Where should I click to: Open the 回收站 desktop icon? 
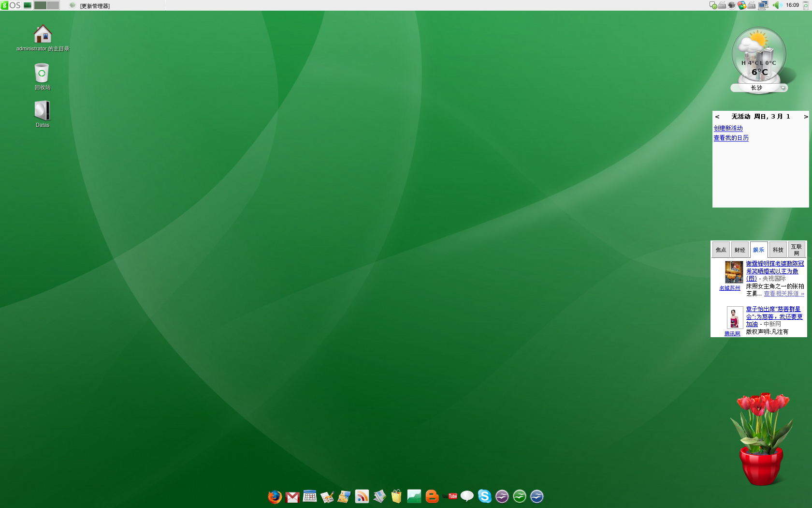(x=42, y=76)
